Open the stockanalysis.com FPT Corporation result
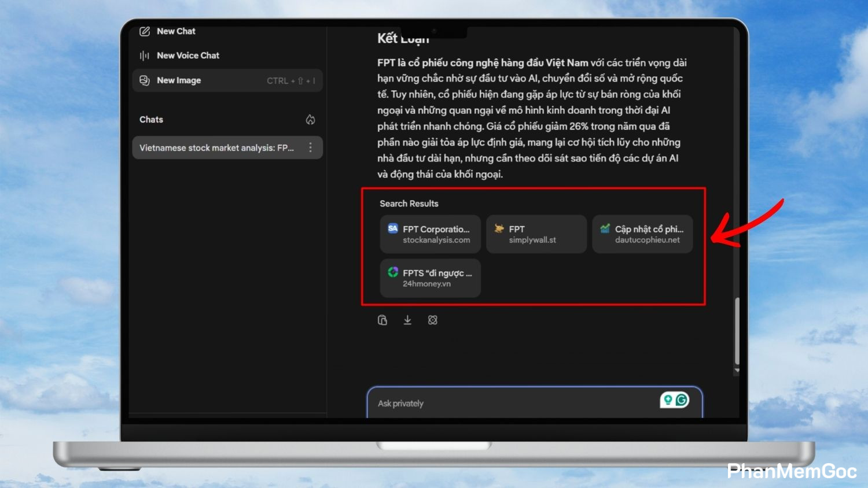This screenshot has height=488, width=868. [x=430, y=234]
